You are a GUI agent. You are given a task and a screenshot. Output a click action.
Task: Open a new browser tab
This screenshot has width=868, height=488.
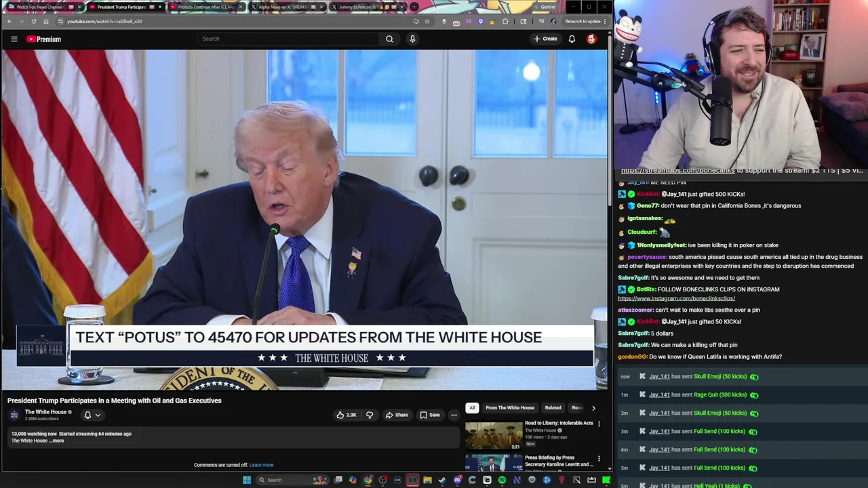[414, 7]
